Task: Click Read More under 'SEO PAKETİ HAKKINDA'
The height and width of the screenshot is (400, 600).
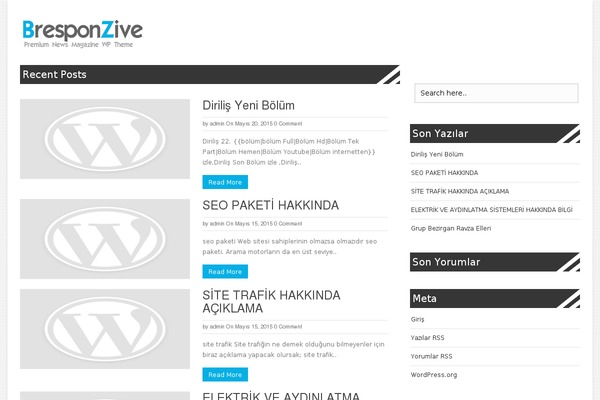Action: [225, 271]
